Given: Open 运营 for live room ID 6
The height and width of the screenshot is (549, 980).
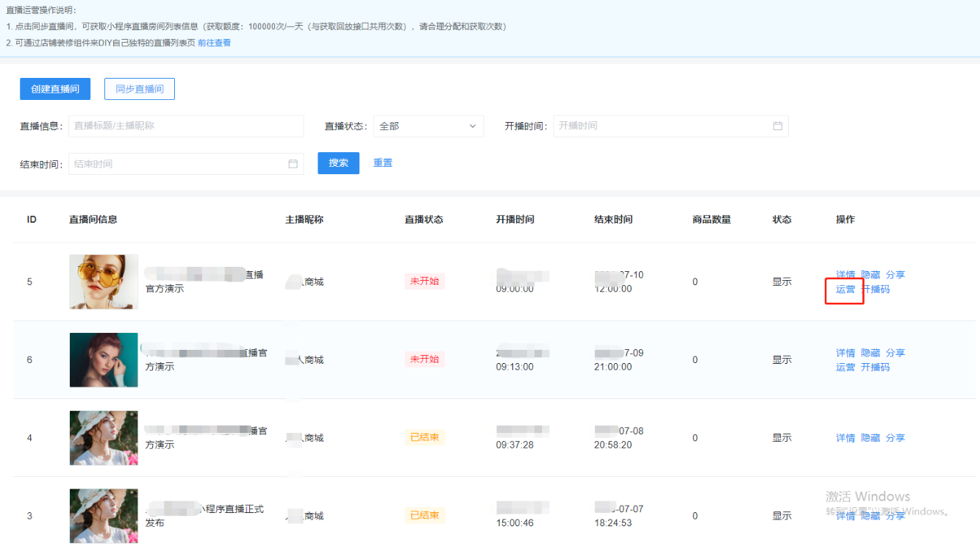Looking at the screenshot, I should click(845, 367).
